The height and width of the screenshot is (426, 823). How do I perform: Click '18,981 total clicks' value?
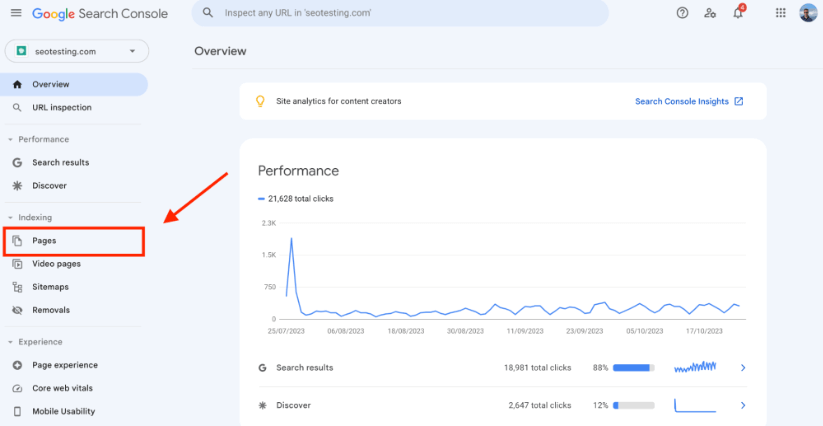click(x=537, y=368)
